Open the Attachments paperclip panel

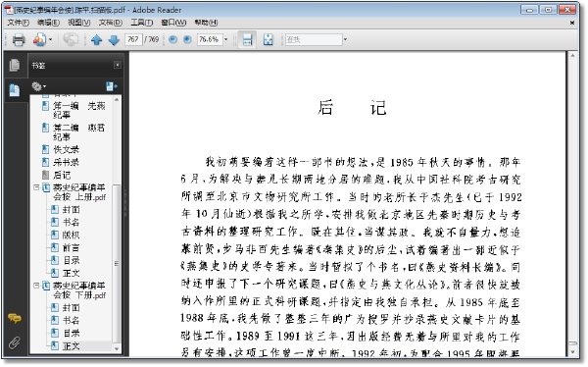[15, 342]
